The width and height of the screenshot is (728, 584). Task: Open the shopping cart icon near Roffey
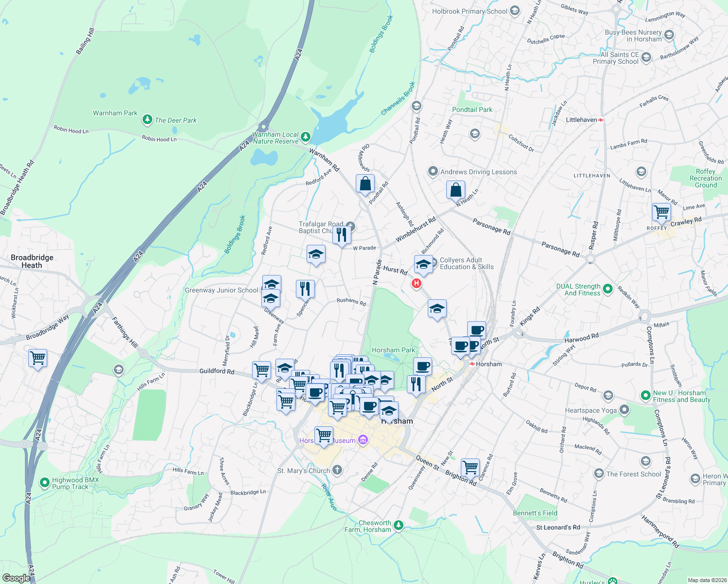coord(661,212)
